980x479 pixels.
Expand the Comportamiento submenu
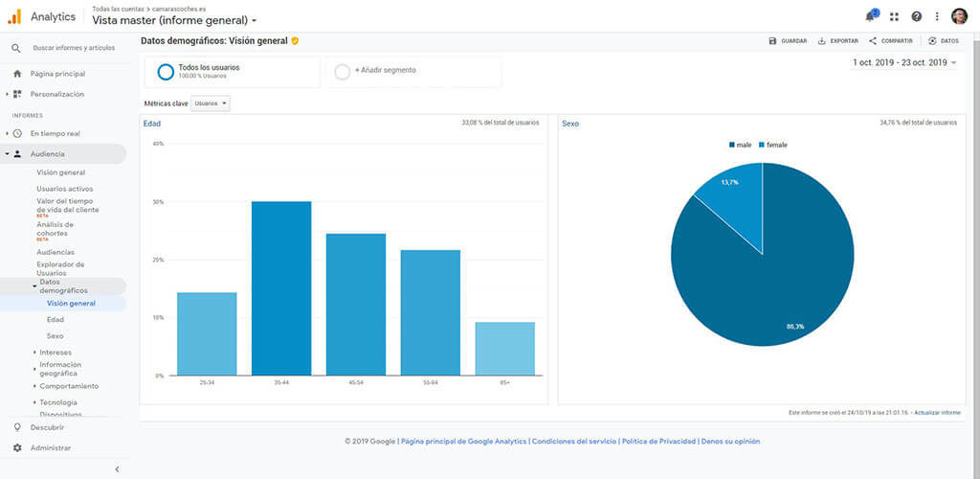34,386
